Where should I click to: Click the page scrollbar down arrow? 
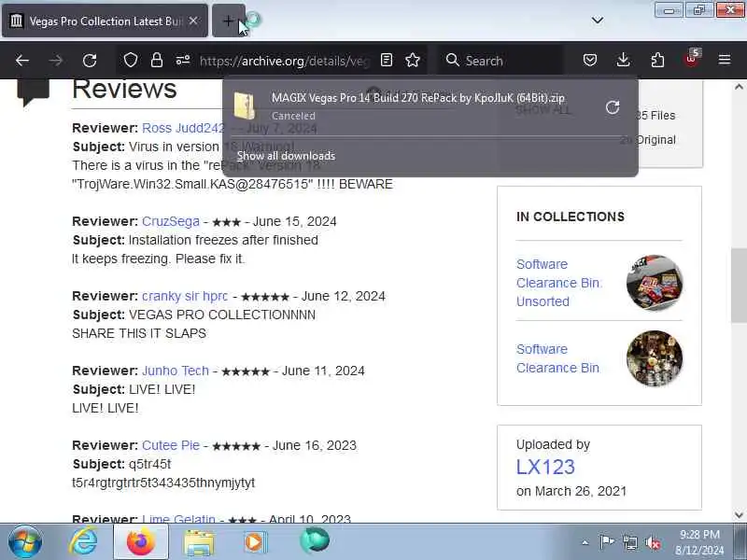point(739,515)
